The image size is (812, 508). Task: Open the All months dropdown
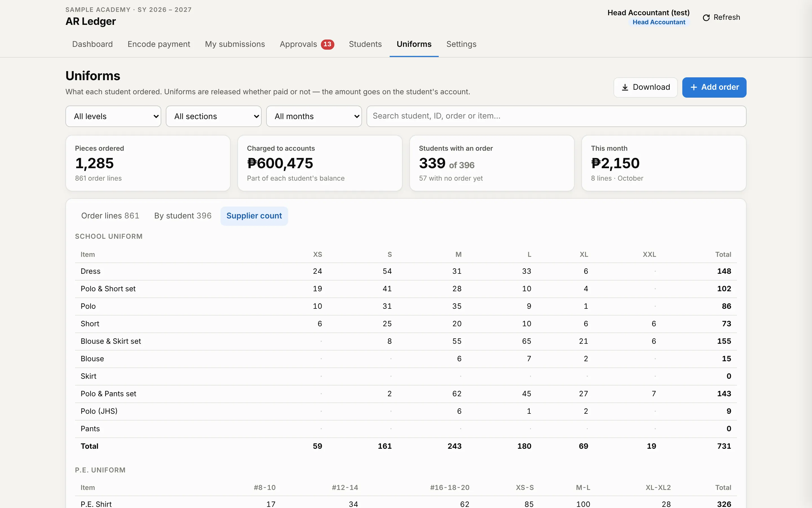(314, 116)
